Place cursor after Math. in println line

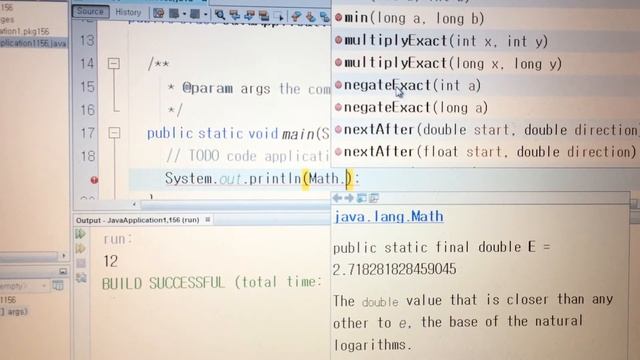(347, 179)
